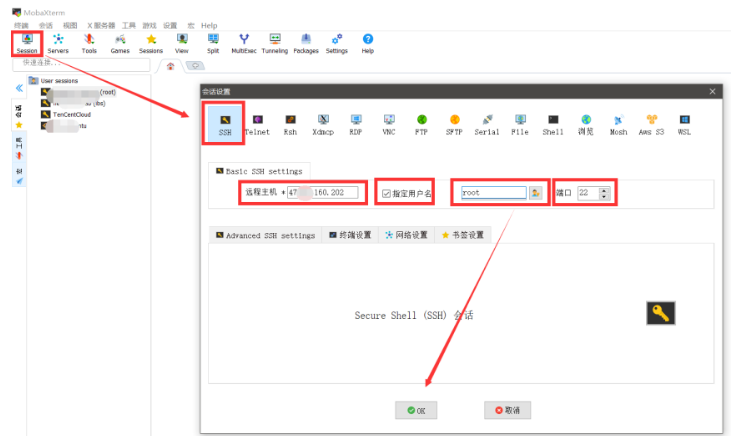Select the saved session labeled (root)
This screenshot has height=436, width=731.
pyautogui.click(x=78, y=92)
